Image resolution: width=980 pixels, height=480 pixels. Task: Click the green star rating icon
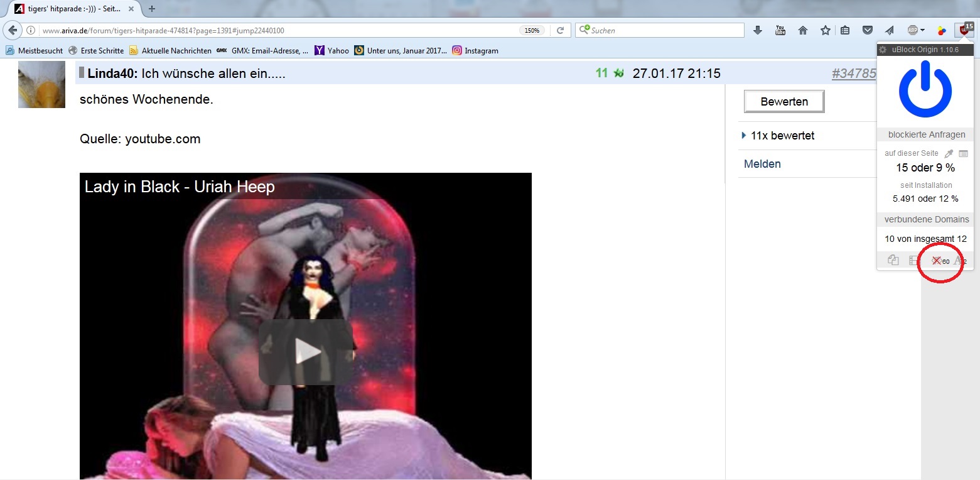click(x=618, y=74)
